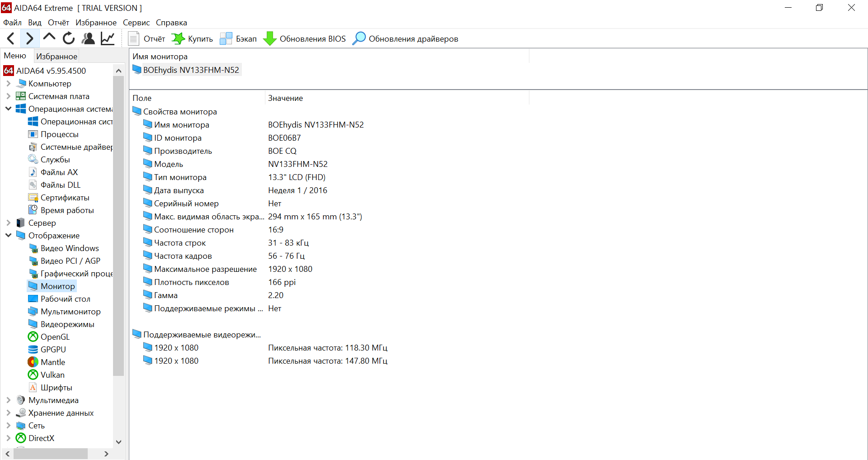868x460 pixels.
Task: Open Обновления драйверов
Action: pos(405,38)
